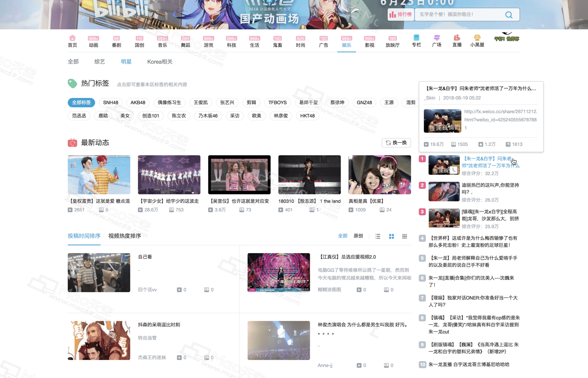This screenshot has height=378, width=588.
Task: Select the 全部标签 tag pill
Action: (x=81, y=103)
